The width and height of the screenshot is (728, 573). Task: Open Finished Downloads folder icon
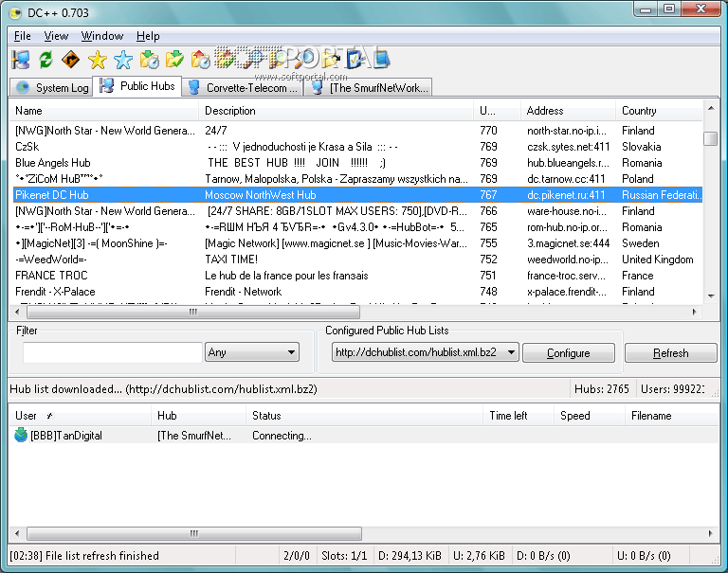coord(175,60)
